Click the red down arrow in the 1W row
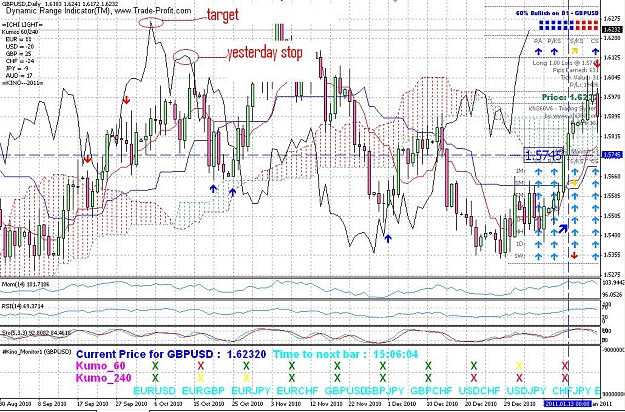The width and height of the screenshot is (625, 412). click(574, 255)
